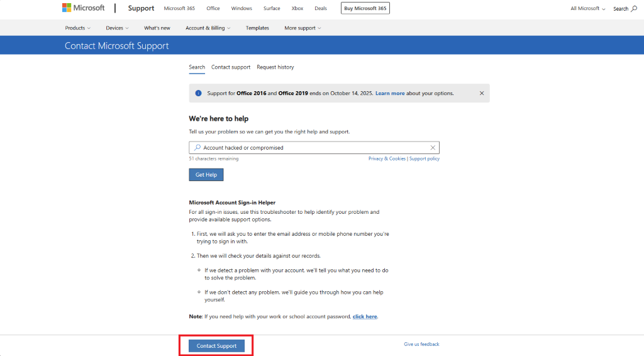Screen dimensions: 644x356
Task: Click the Get Help button
Action: tap(206, 174)
